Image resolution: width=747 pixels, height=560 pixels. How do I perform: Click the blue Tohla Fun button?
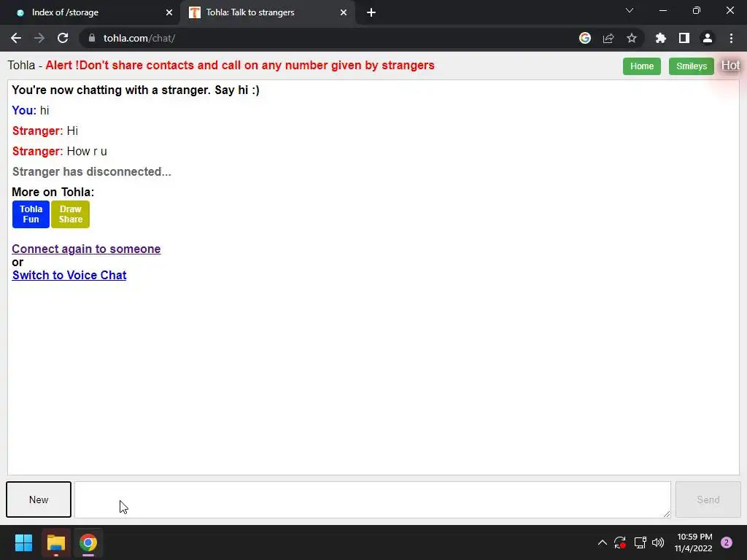pyautogui.click(x=31, y=214)
